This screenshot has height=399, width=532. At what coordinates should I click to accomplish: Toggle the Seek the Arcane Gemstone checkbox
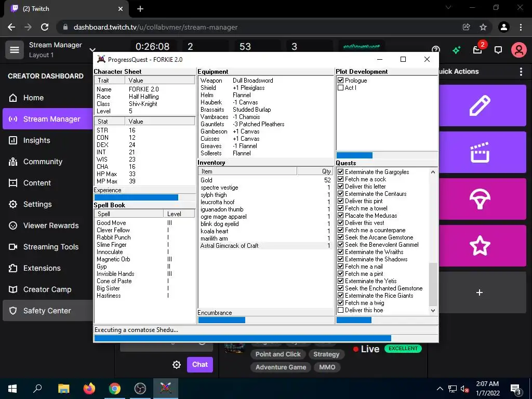[341, 237]
